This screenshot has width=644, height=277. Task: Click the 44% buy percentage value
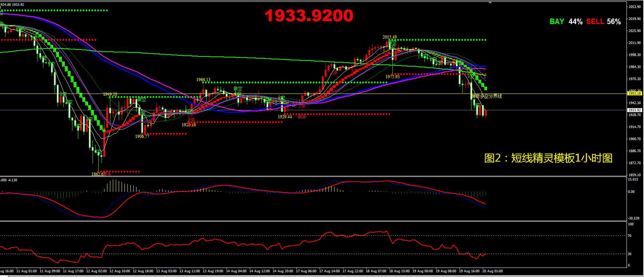click(576, 22)
